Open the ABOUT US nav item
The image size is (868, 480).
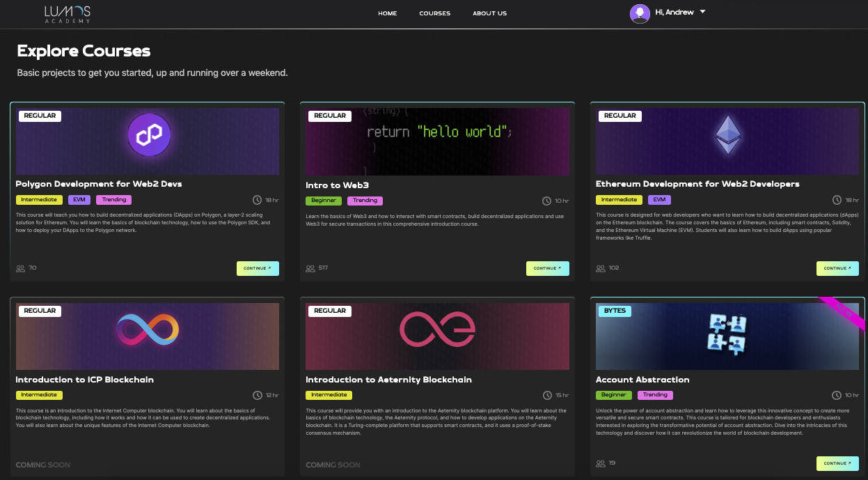(x=490, y=13)
